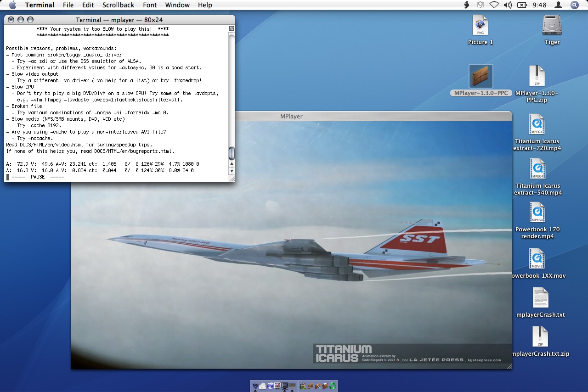Open the Font menu
Image resolution: width=588 pixels, height=392 pixels.
click(x=150, y=5)
